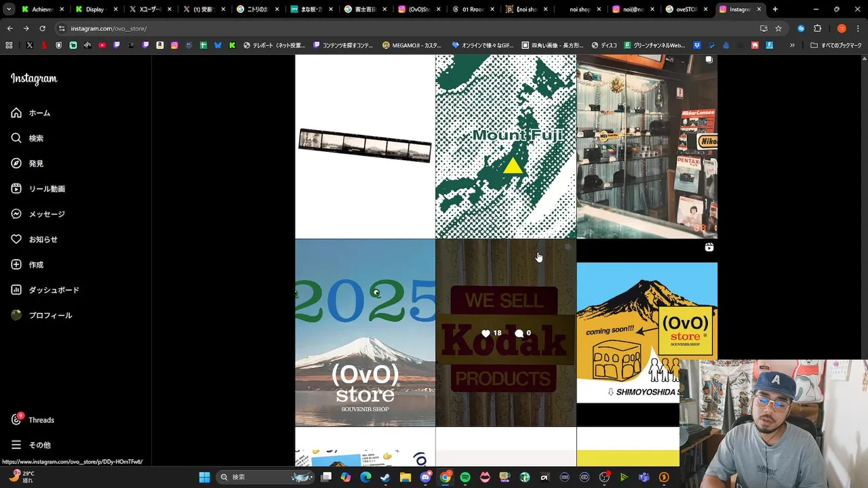The image size is (868, 488).
Task: Switch to the ニトリ Google search tab
Action: (258, 9)
